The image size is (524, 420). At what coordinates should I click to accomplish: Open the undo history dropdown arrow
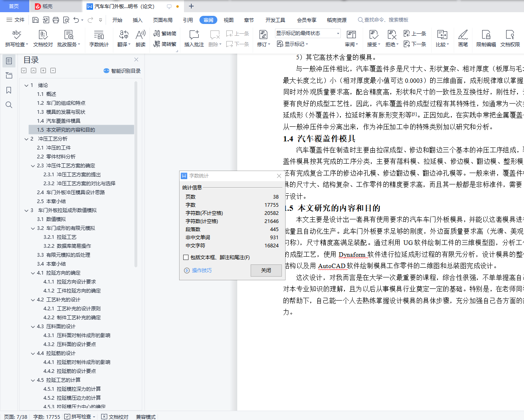(82, 20)
